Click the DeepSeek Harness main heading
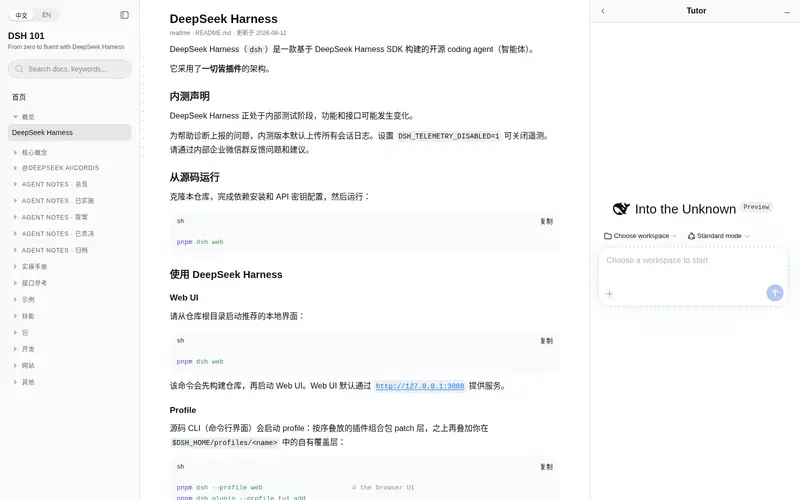This screenshot has width=800, height=500. [x=223, y=19]
